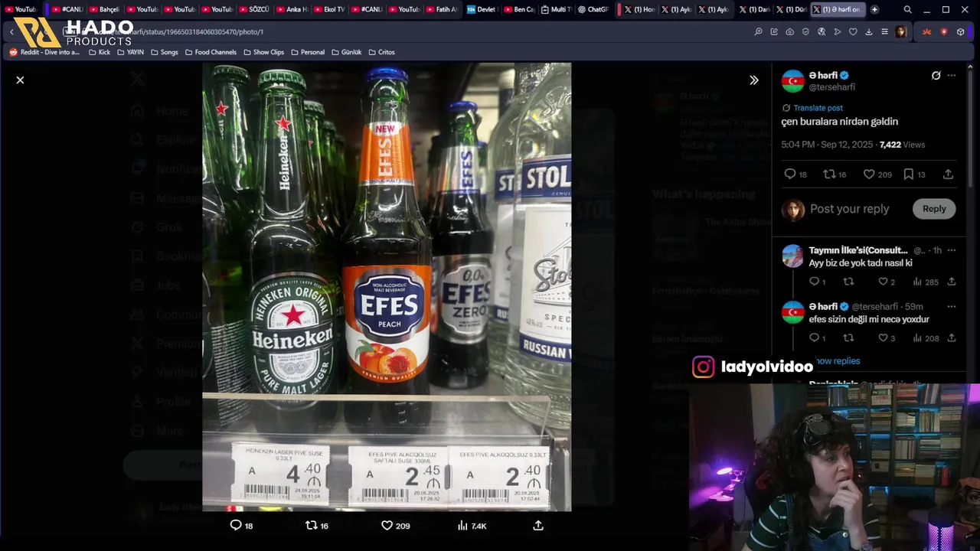Open the Critos bookmarks folder

381,52
